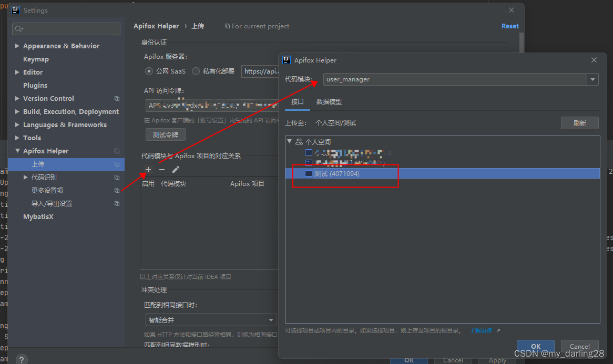Click the 个人空间 team icon in tree
The height and width of the screenshot is (364, 613).
coord(299,142)
